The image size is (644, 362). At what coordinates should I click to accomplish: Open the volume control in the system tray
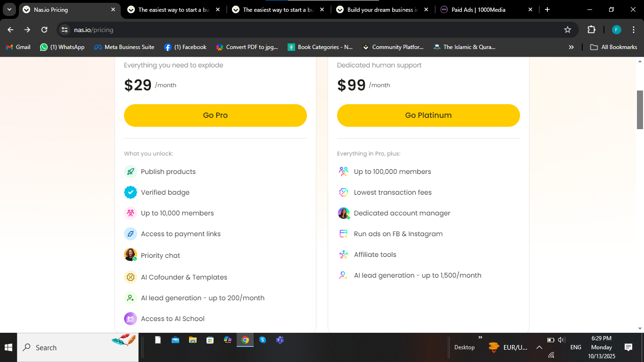point(561,339)
